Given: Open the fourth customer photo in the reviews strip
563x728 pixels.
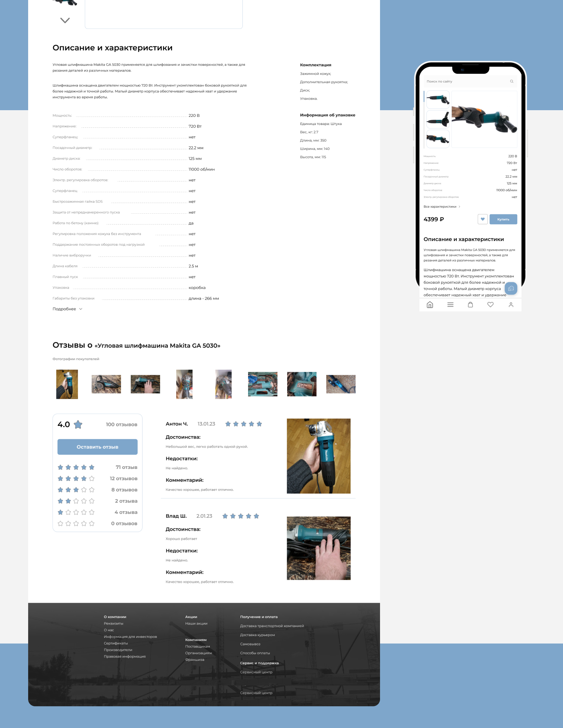Looking at the screenshot, I should [x=184, y=384].
